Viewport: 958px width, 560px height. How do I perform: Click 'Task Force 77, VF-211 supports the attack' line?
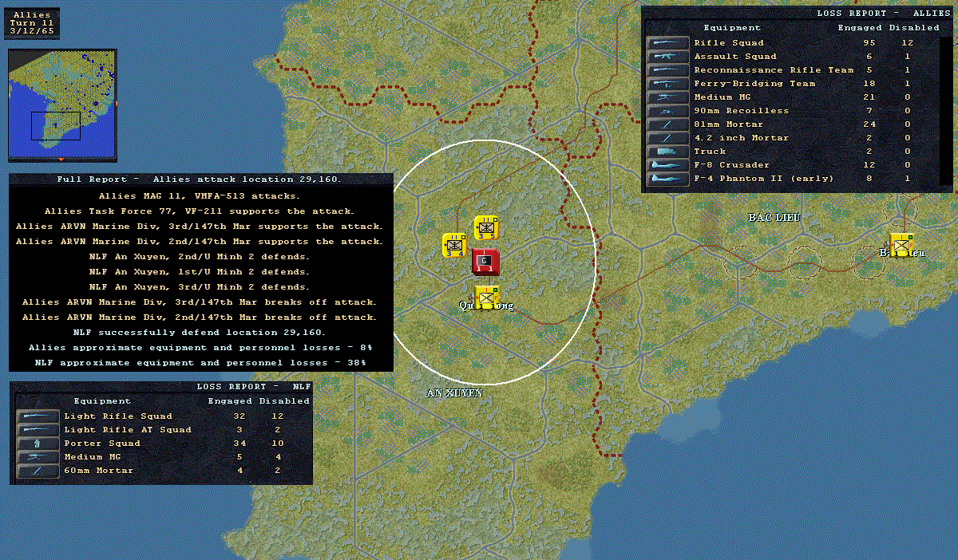200,211
